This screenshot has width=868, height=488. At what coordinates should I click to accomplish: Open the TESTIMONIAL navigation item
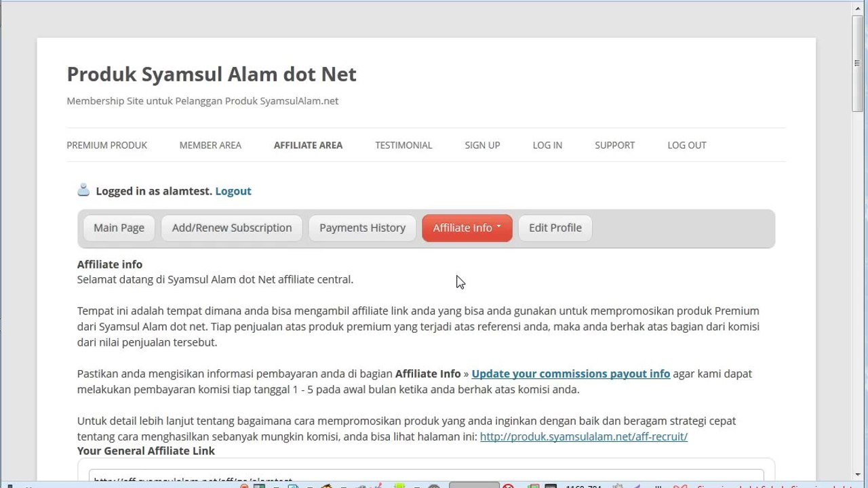[403, 145]
